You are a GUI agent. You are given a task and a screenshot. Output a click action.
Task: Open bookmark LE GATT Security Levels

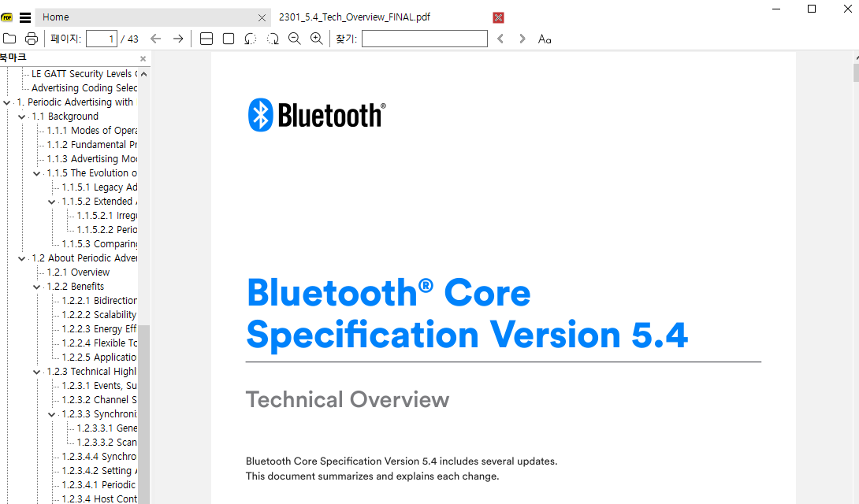tap(84, 74)
